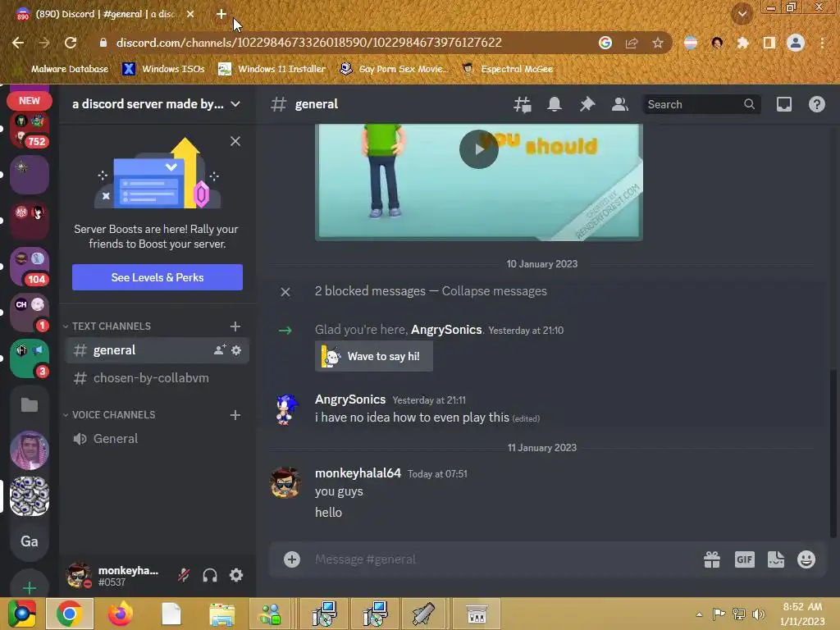Screen dimensions: 840x630
Task: Open the Windows Start button
Action: (22, 614)
